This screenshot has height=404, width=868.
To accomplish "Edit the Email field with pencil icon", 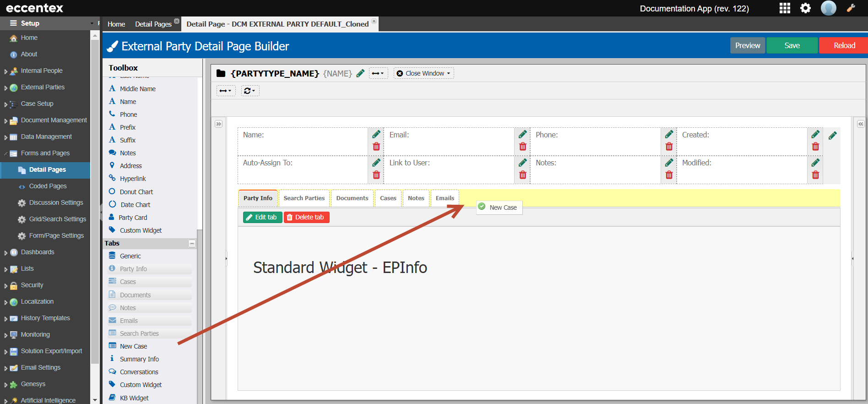I will 523,134.
